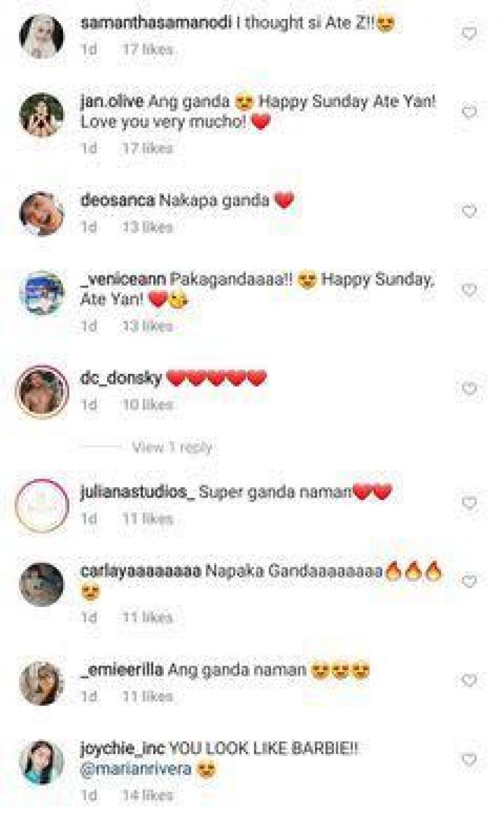
Task: Open carlayaaaaaaa's profile avatar
Action: [42, 584]
